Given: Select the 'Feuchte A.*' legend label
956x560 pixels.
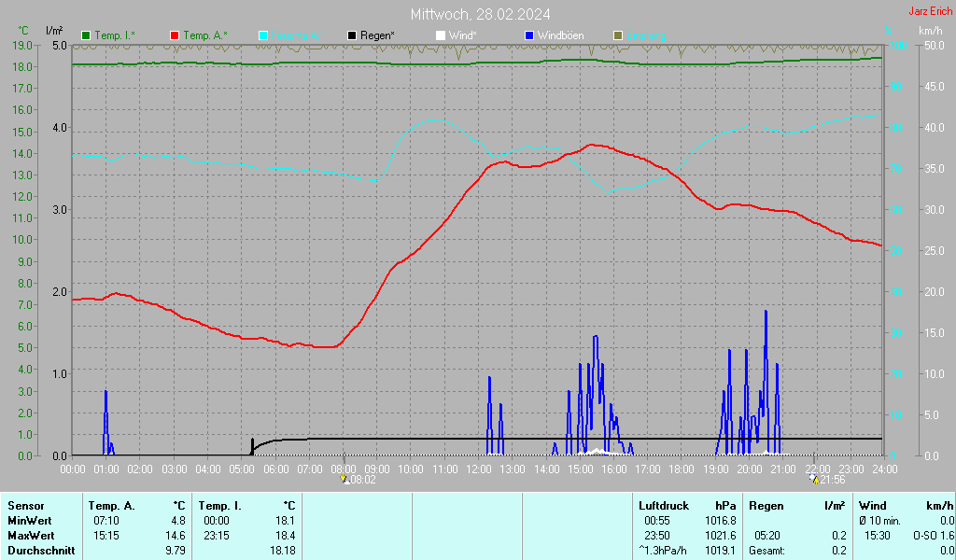Looking at the screenshot, I should pos(298,36).
